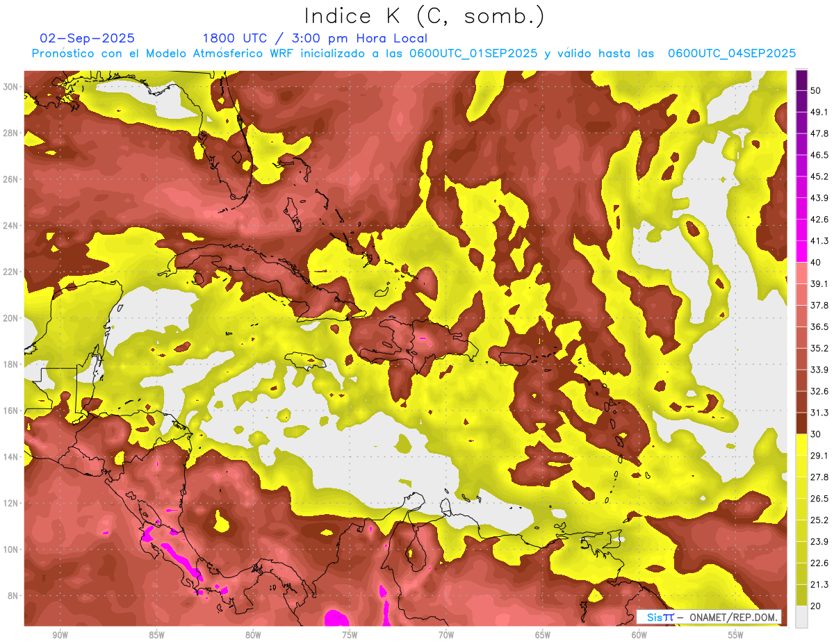Pick the '23.9' colorbar value

pos(820,542)
